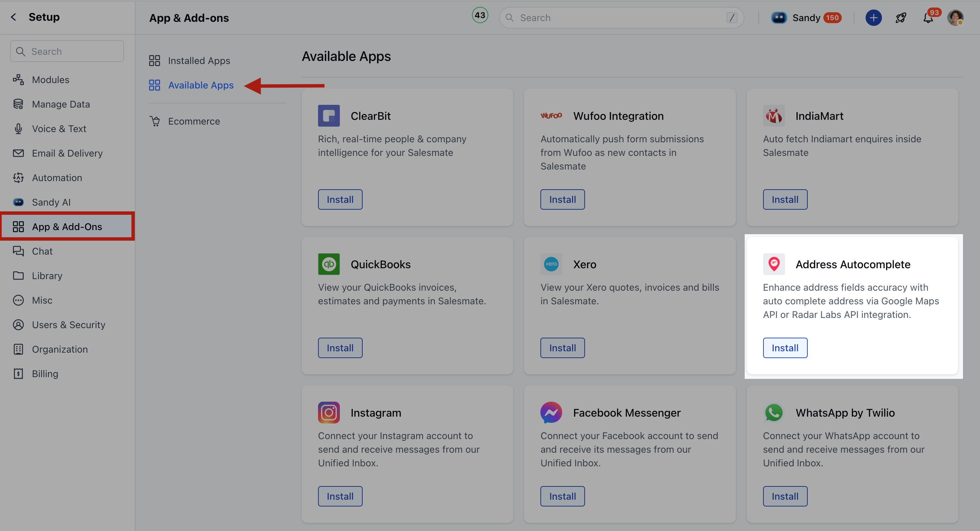Click the Installed Apps grid icon
The width and height of the screenshot is (980, 531).
click(155, 61)
